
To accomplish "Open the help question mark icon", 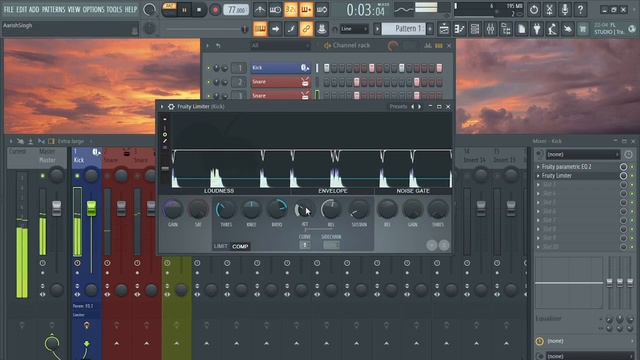I will click(580, 9).
